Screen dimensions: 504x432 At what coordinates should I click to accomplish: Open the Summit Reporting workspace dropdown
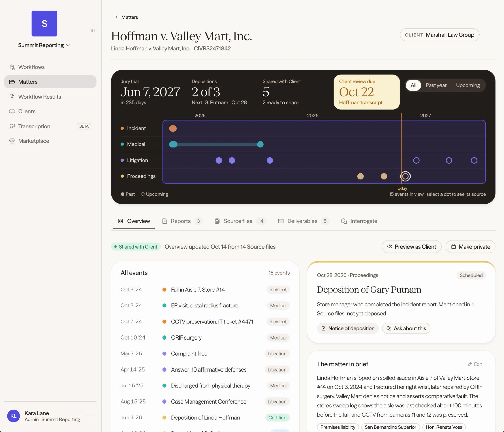[44, 45]
